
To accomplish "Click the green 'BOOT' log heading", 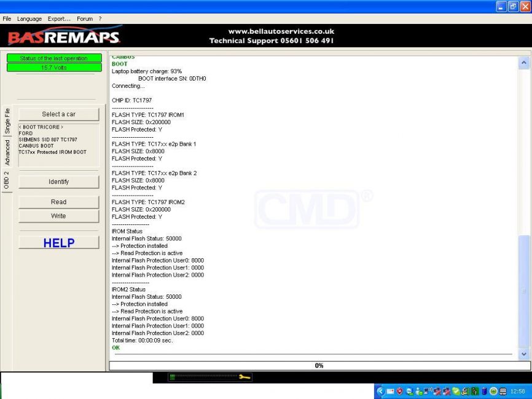I will (119, 64).
